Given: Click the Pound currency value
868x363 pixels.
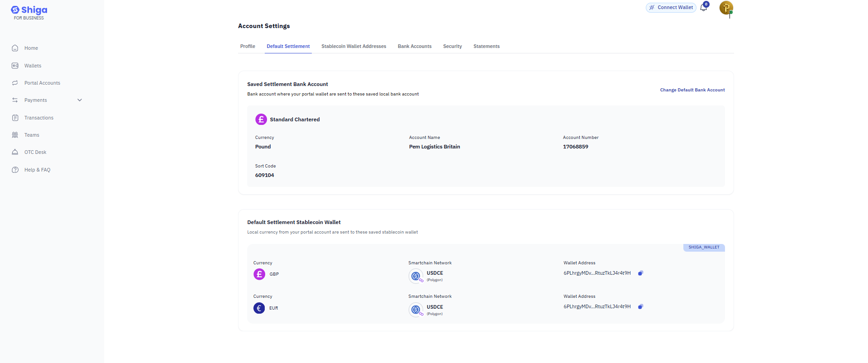Looking at the screenshot, I should click(263, 147).
